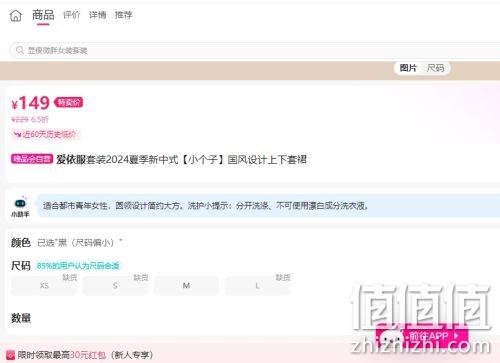Select size XS

pyautogui.click(x=44, y=286)
